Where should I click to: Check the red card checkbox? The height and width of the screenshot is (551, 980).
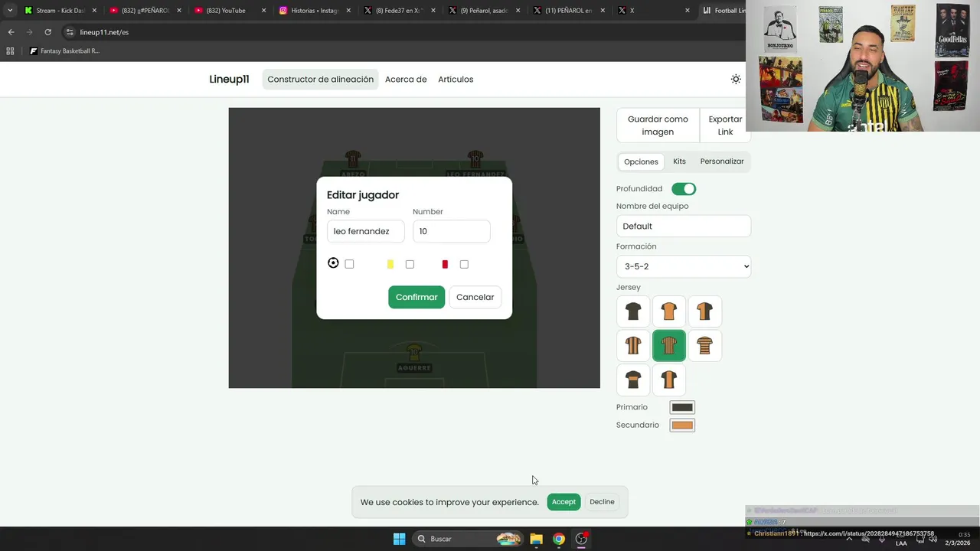click(464, 264)
